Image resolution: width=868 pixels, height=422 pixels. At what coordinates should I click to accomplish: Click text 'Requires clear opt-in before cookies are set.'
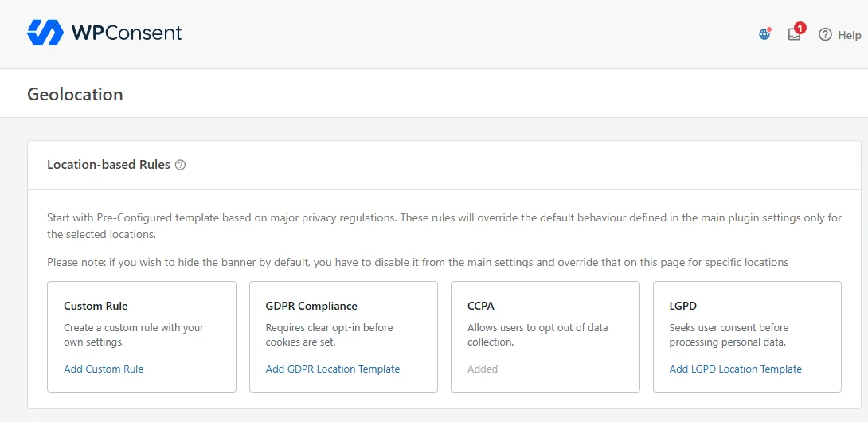pos(330,334)
